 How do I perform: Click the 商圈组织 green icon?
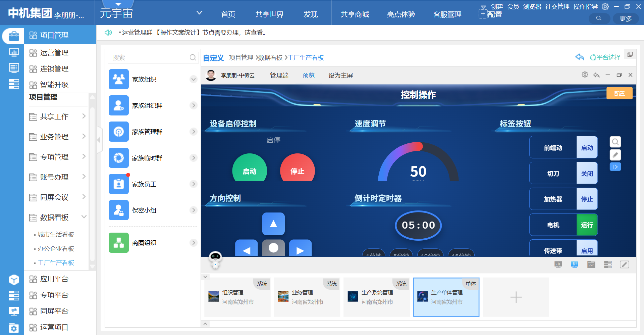click(119, 243)
